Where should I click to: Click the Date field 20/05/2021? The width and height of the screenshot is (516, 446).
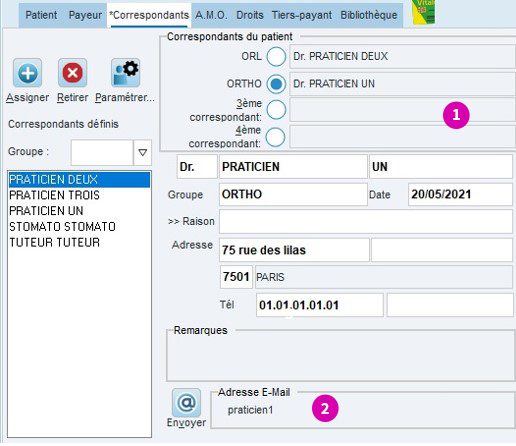[460, 194]
